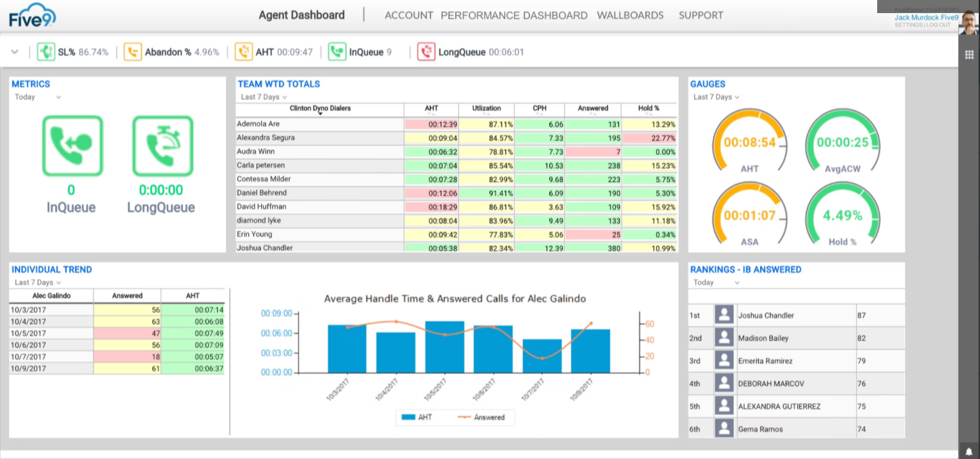
Task: Toggle Answered series in chart legend
Action: 481,417
